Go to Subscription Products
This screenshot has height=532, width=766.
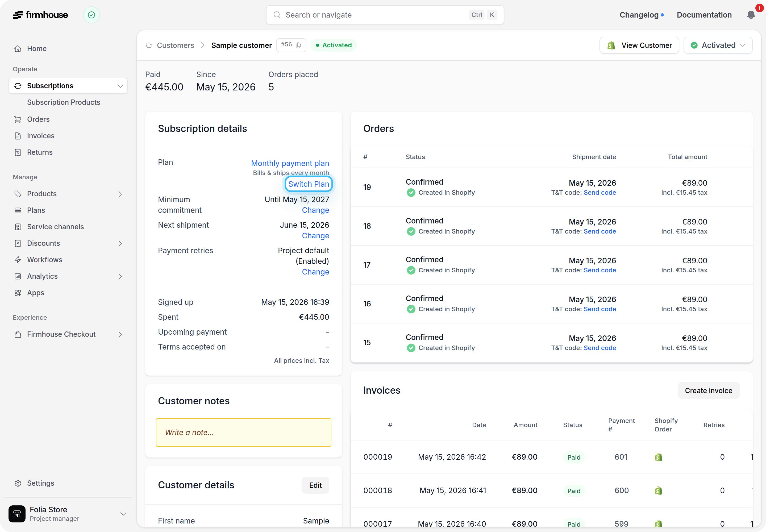64,102
